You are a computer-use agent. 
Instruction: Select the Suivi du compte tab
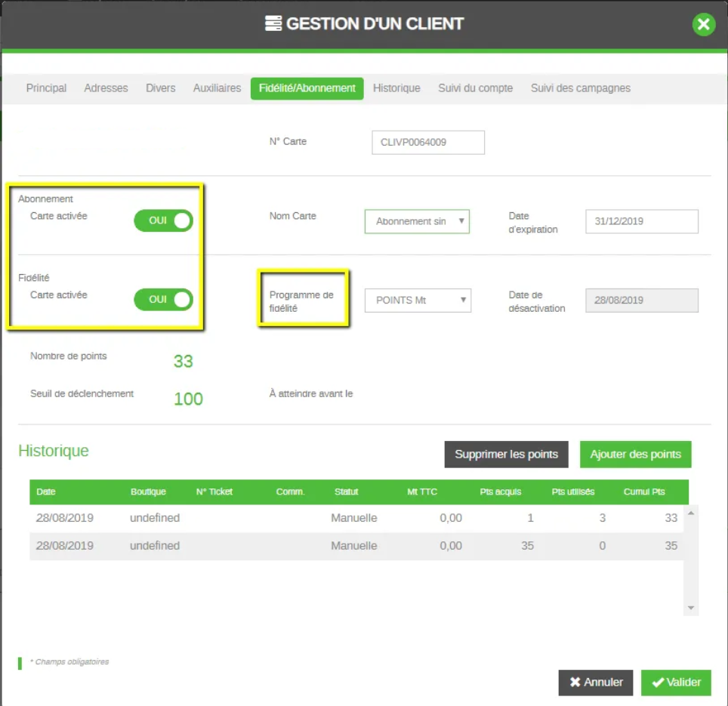tap(475, 88)
